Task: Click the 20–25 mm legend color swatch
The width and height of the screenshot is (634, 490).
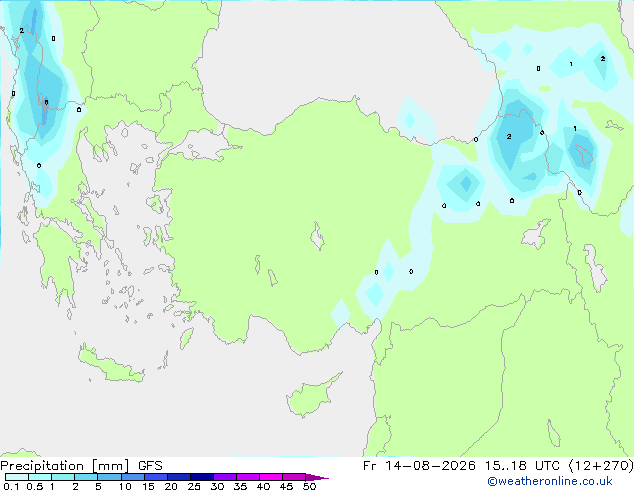Action: tap(179, 477)
